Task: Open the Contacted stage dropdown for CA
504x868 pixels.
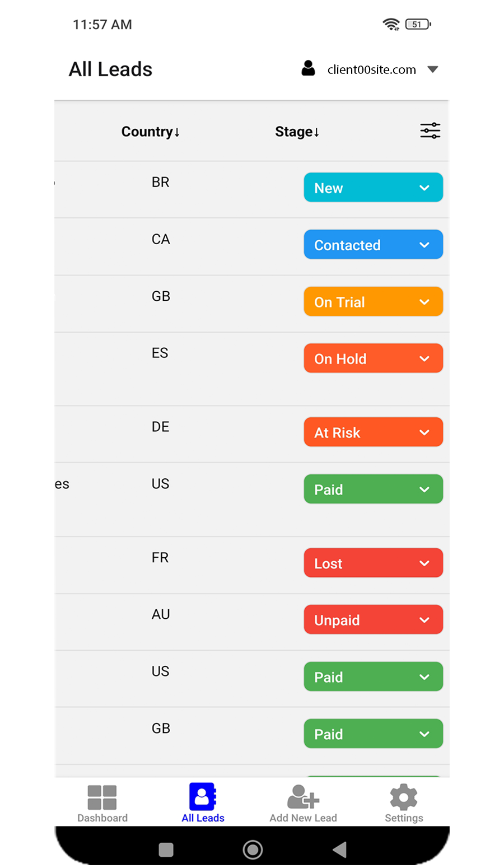Action: pos(373,245)
